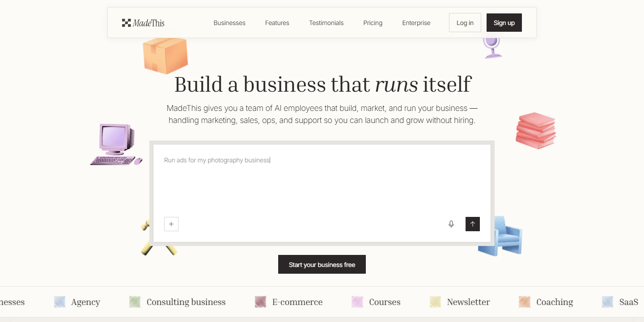
Task: Click the orange Coaching category icon
Action: tap(525, 302)
